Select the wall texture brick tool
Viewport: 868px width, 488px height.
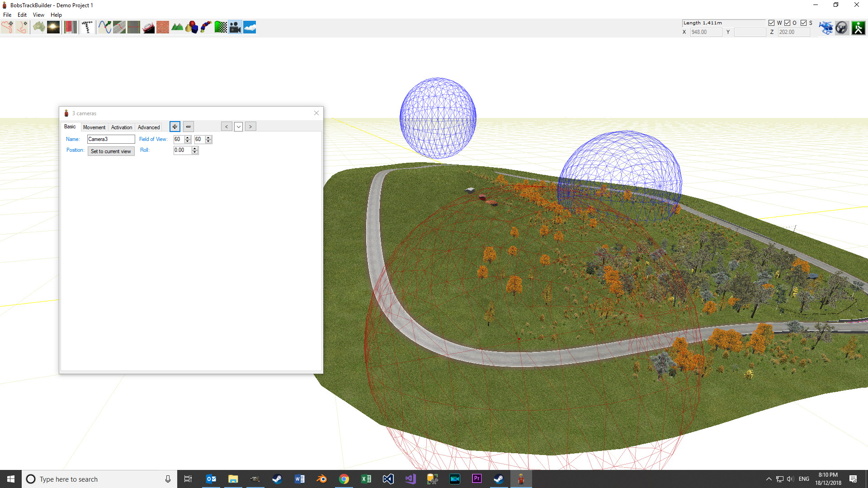(x=163, y=27)
